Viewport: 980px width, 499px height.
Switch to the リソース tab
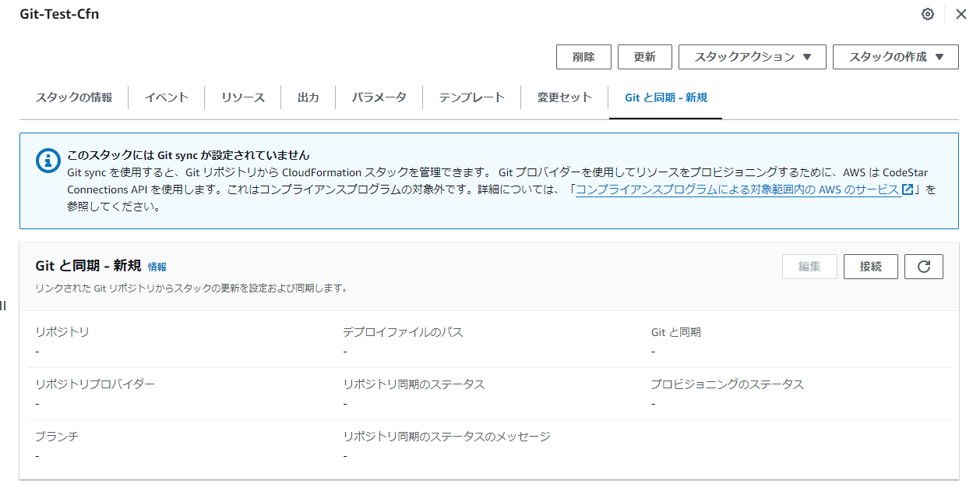pos(243,97)
